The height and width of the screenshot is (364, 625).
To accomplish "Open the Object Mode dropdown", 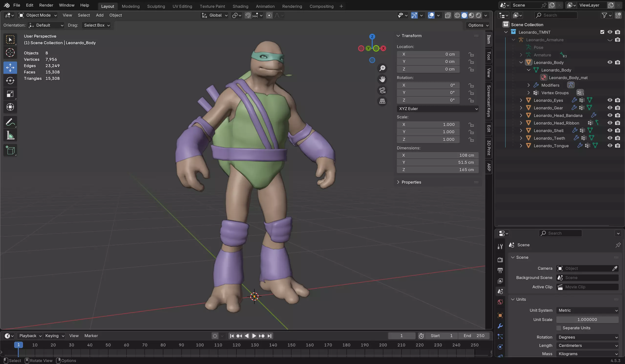I will [38, 15].
